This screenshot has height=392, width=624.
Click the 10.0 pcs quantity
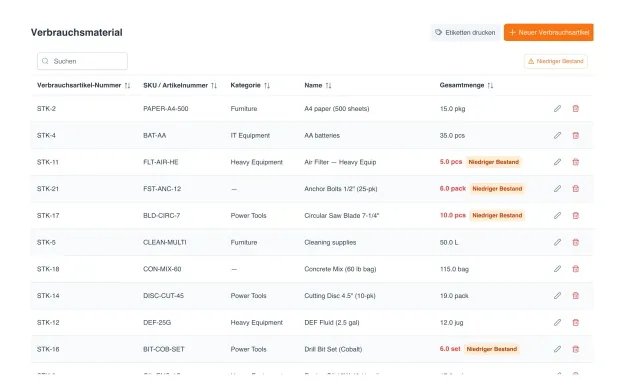pos(452,215)
